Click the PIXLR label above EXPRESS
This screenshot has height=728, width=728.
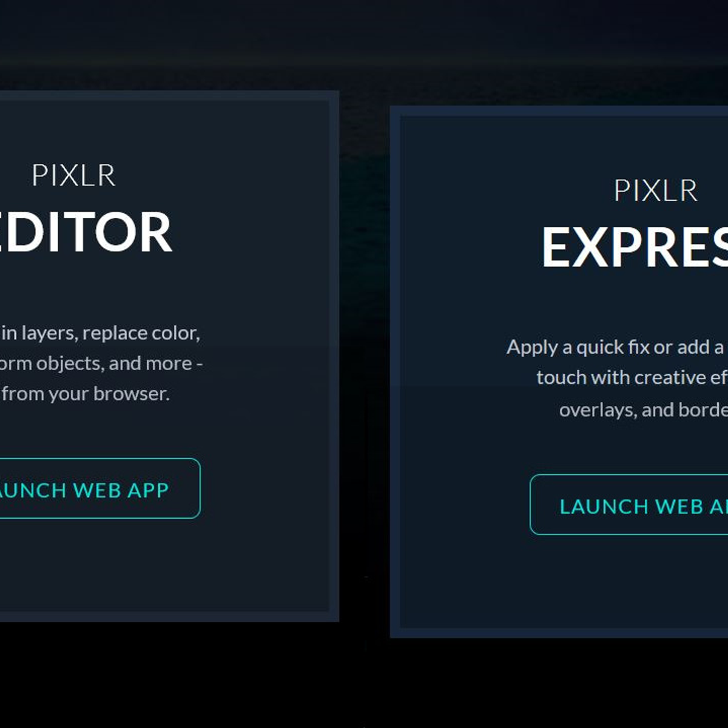click(656, 190)
